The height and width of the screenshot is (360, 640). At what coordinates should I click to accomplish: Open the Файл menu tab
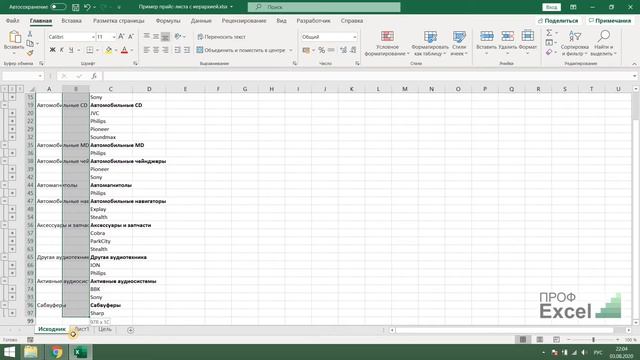(x=13, y=21)
